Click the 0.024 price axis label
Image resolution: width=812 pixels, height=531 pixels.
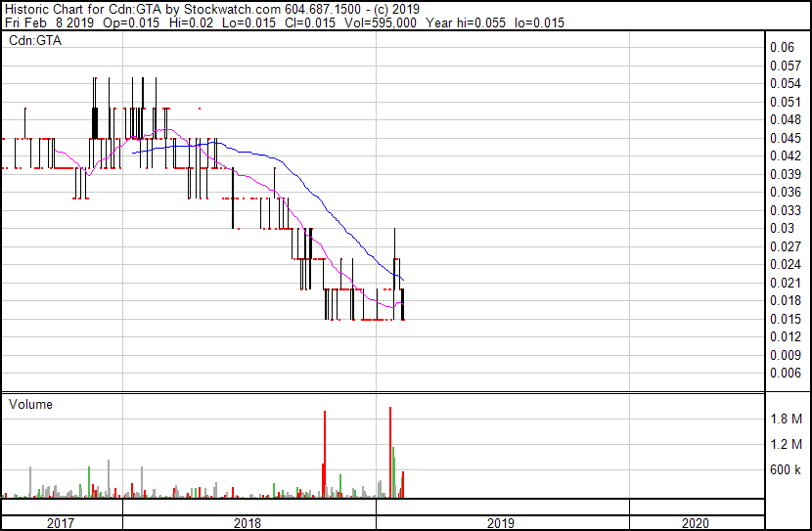click(x=785, y=264)
